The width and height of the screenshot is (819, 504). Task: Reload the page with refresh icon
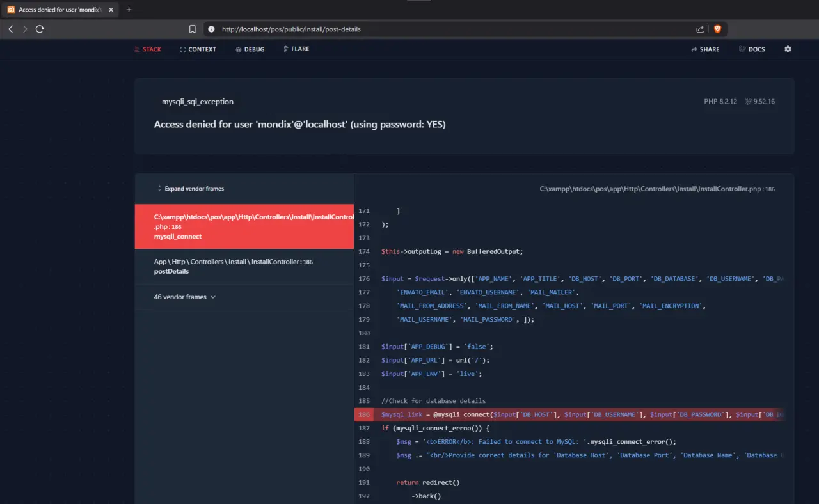click(x=40, y=29)
